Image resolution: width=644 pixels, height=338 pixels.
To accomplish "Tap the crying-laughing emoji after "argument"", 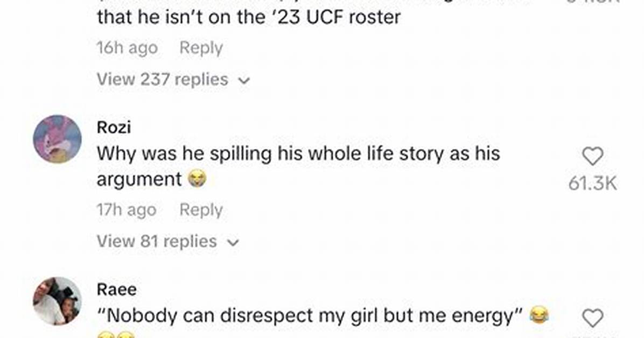I will 197,179.
